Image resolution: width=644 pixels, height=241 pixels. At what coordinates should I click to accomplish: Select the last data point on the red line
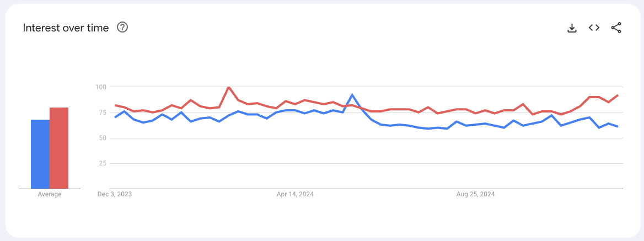(618, 95)
